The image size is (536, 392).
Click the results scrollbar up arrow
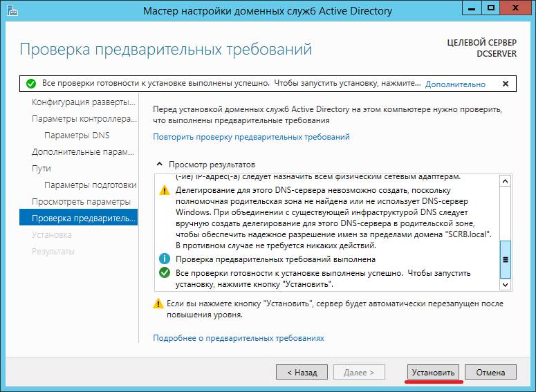point(506,181)
